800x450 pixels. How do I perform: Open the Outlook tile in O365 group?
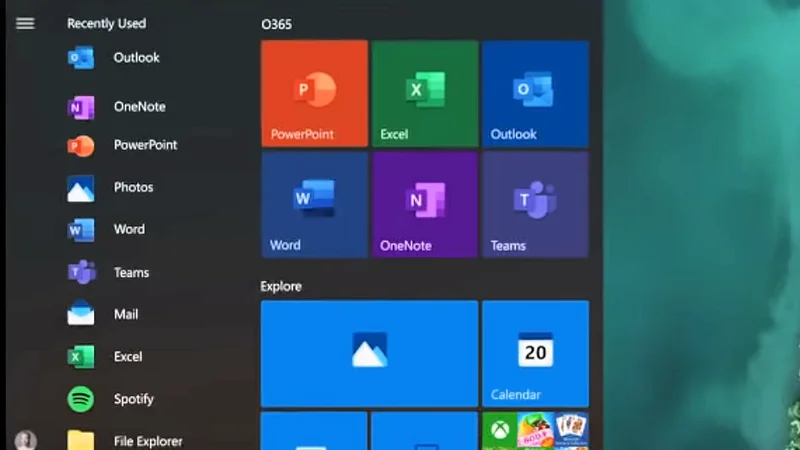tap(535, 94)
